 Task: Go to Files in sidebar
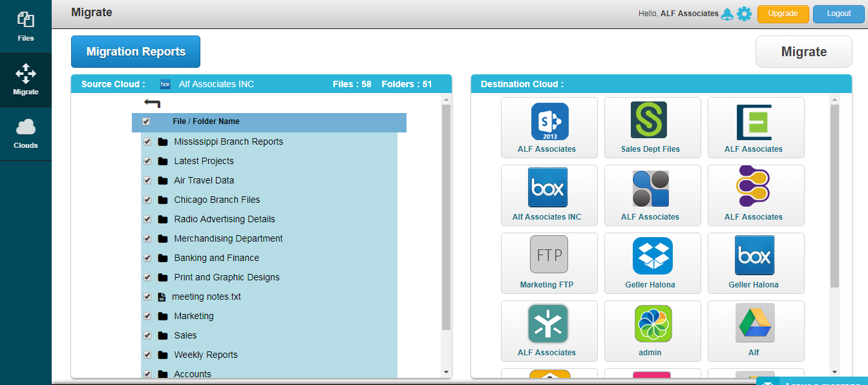click(x=26, y=26)
